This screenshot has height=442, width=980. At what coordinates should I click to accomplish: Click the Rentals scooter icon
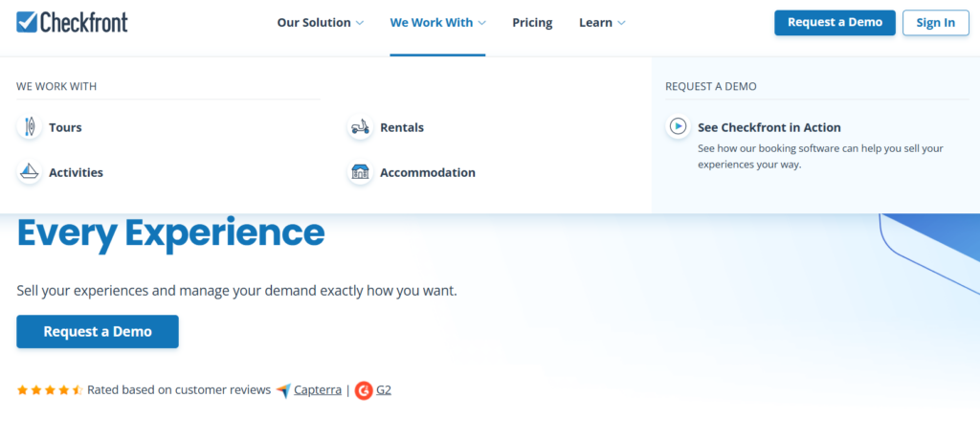[x=360, y=127]
